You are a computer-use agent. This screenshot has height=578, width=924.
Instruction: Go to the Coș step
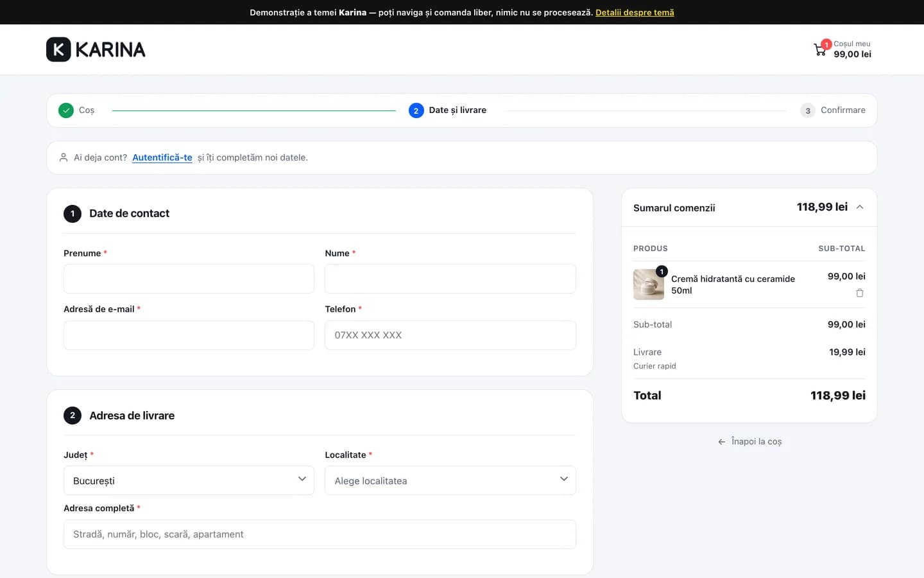(87, 110)
